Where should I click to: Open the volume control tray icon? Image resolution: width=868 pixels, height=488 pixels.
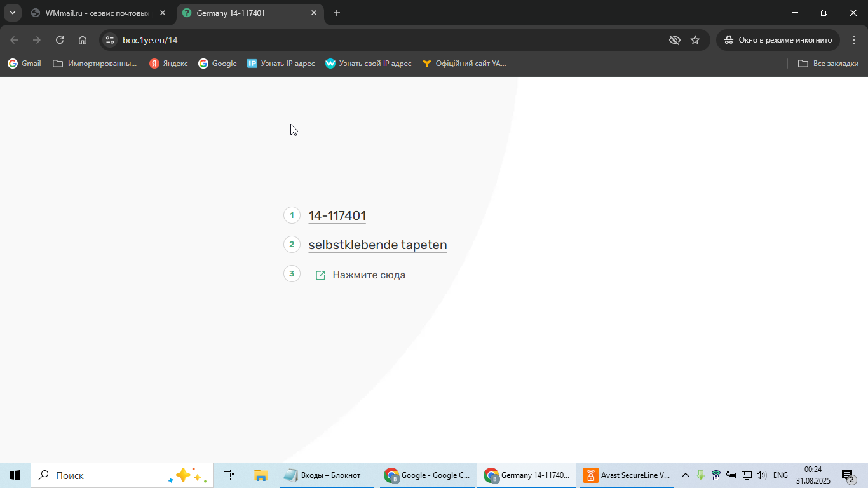[x=761, y=475]
